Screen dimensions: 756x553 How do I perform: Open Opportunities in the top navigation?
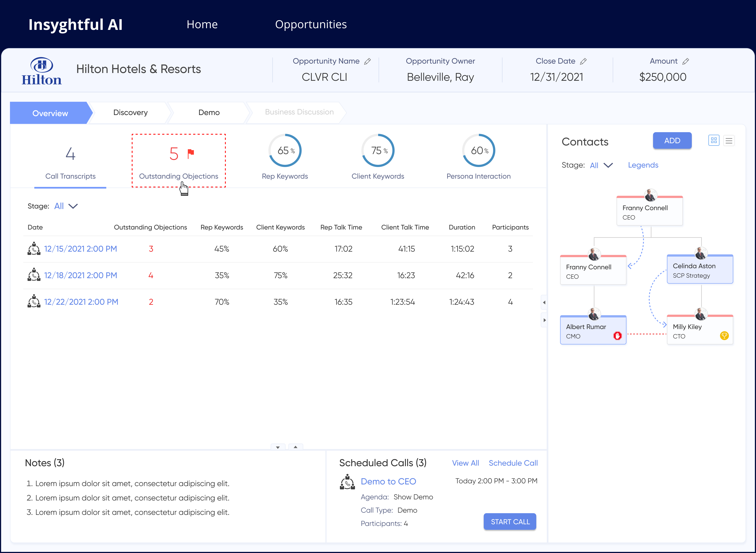point(310,25)
